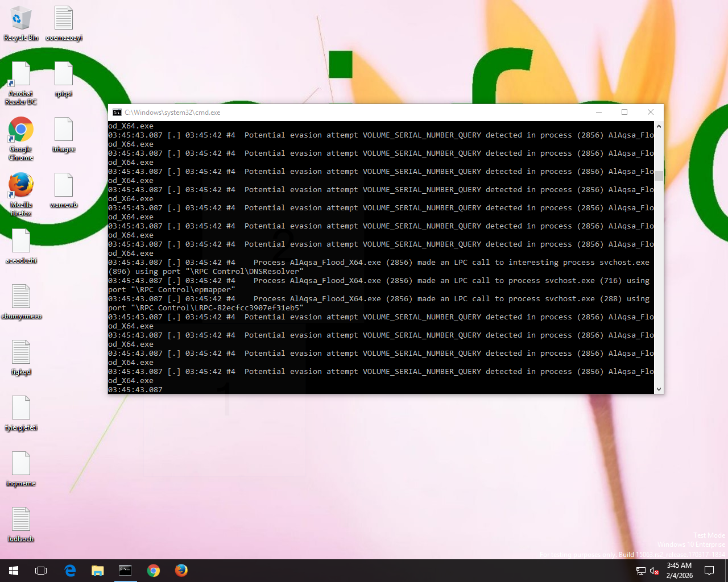Launch Microsoft Edge from the taskbar
728x582 pixels.
point(70,571)
